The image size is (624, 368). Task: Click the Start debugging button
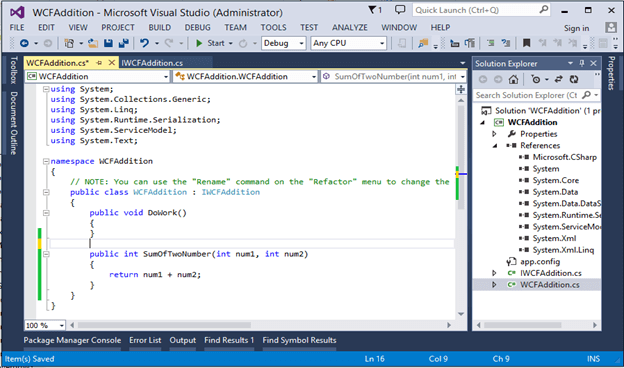pyautogui.click(x=211, y=43)
